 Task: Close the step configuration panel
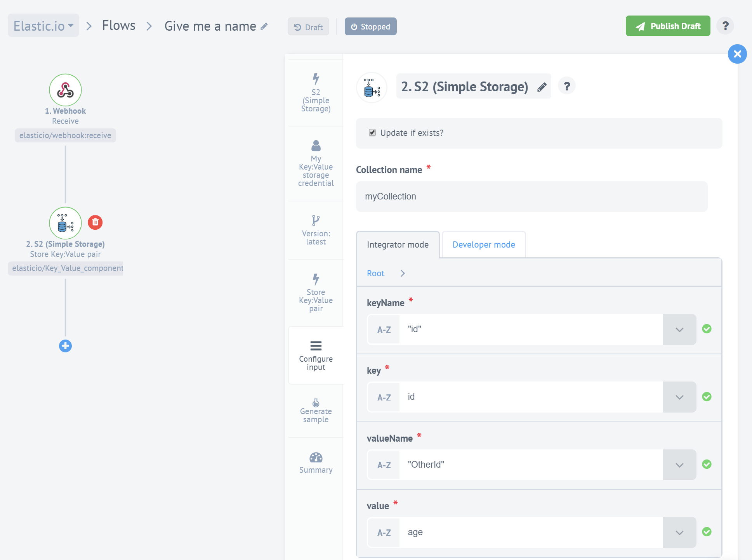click(737, 54)
